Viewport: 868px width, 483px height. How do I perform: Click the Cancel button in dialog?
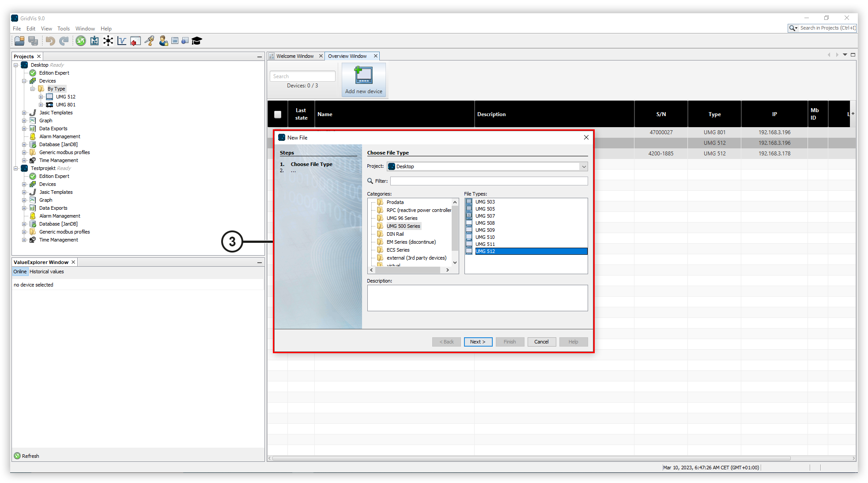click(x=541, y=342)
